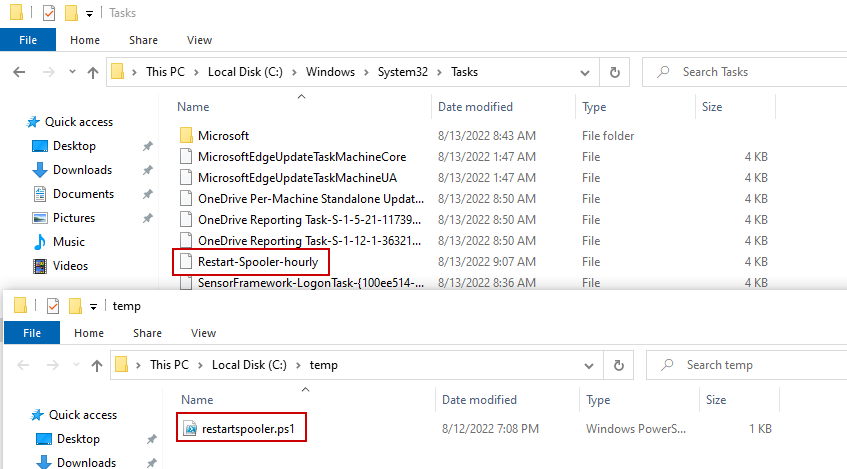Open quick access toolbar dropdown in Tasks titlebar
The height and width of the screenshot is (469, 847).
90,14
